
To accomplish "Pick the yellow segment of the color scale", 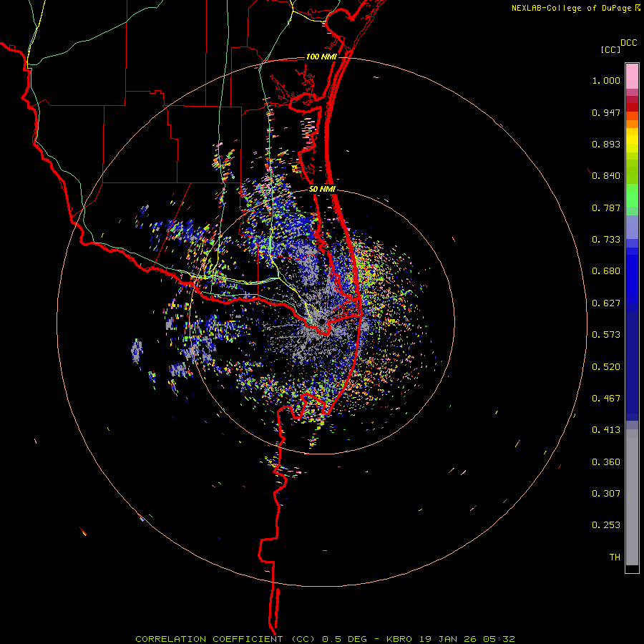I will pos(632,140).
